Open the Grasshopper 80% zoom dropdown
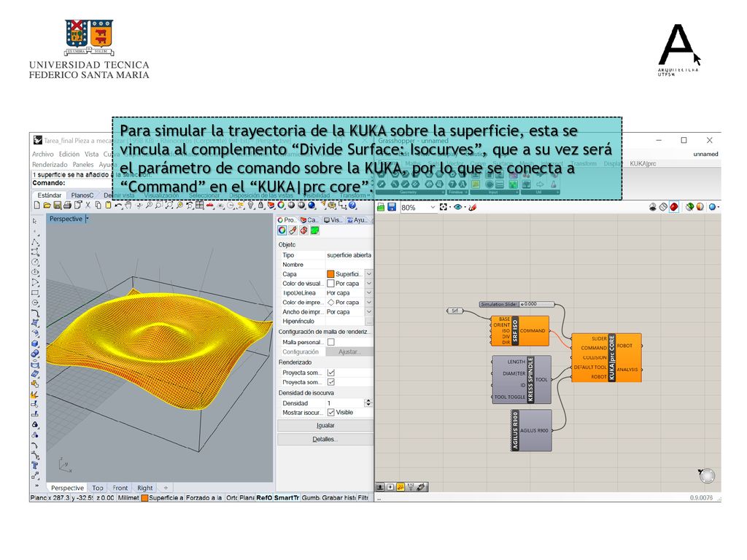747x560 pixels. pyautogui.click(x=433, y=207)
